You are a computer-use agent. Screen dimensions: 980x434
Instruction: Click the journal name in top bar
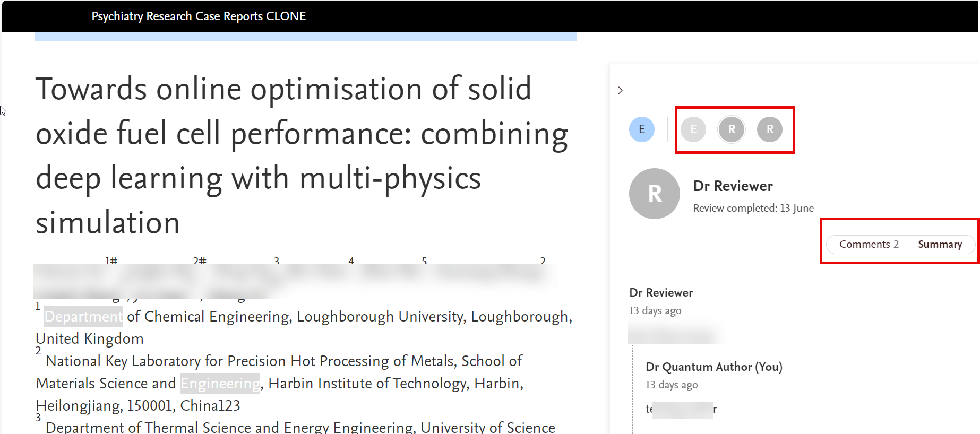(x=199, y=16)
